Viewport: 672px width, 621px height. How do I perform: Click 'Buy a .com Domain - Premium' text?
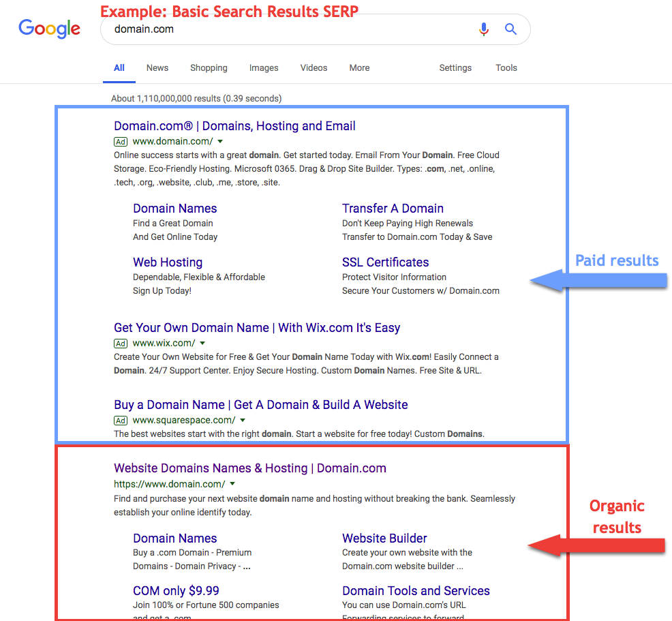tap(192, 553)
